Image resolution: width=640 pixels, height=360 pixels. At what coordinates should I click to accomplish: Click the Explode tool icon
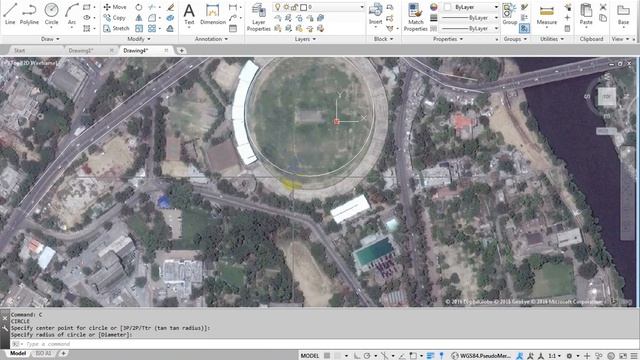click(170, 18)
